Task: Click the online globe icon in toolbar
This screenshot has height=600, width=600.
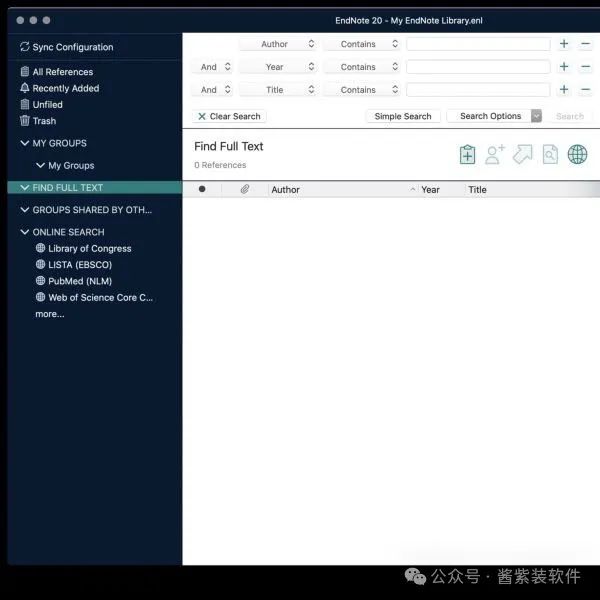Action: tap(577, 155)
